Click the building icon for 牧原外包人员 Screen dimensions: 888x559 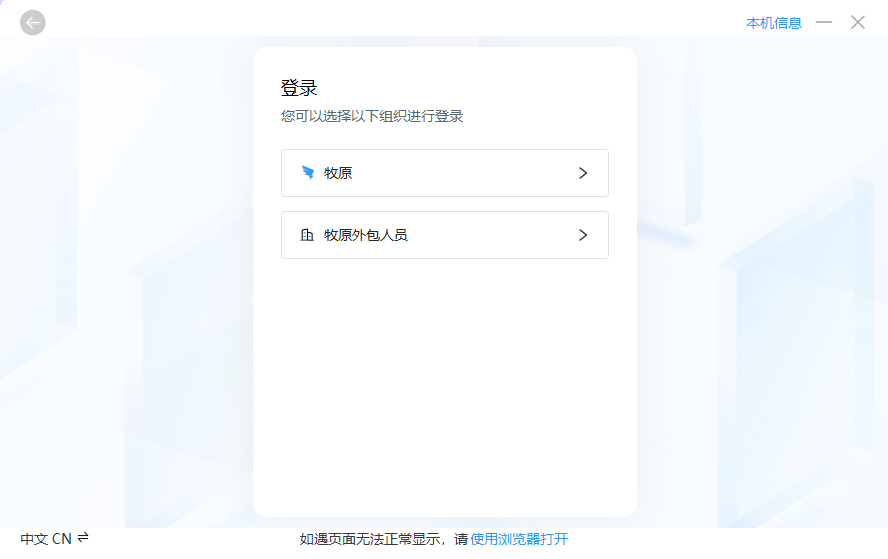[x=308, y=235]
